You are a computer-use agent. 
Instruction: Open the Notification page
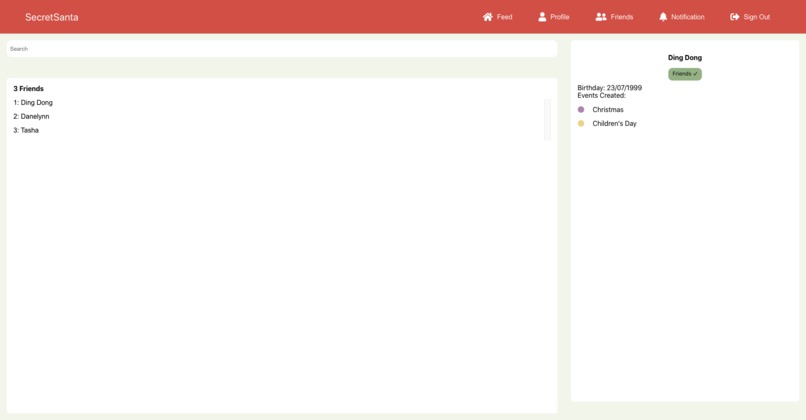682,17
